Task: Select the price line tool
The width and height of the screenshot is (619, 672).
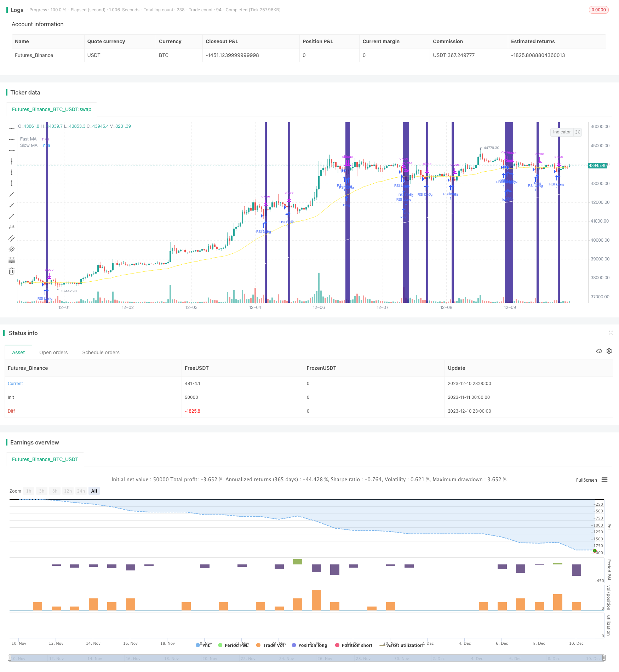Action: pos(12,227)
